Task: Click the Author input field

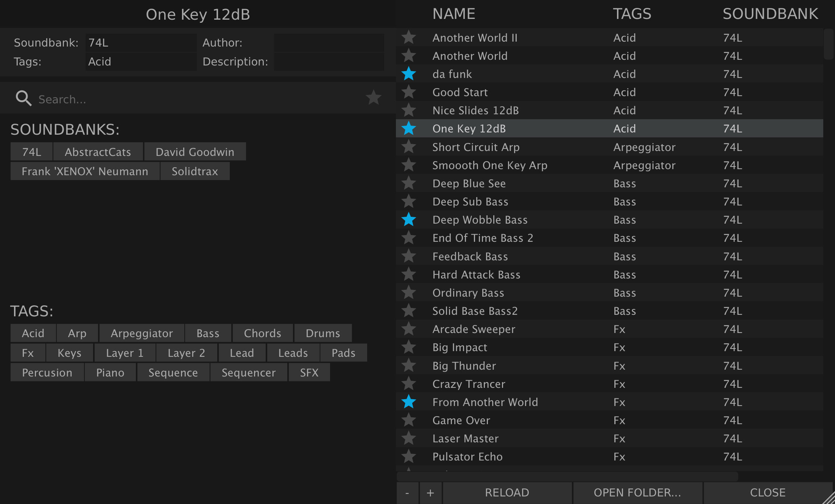Action: pos(329,42)
